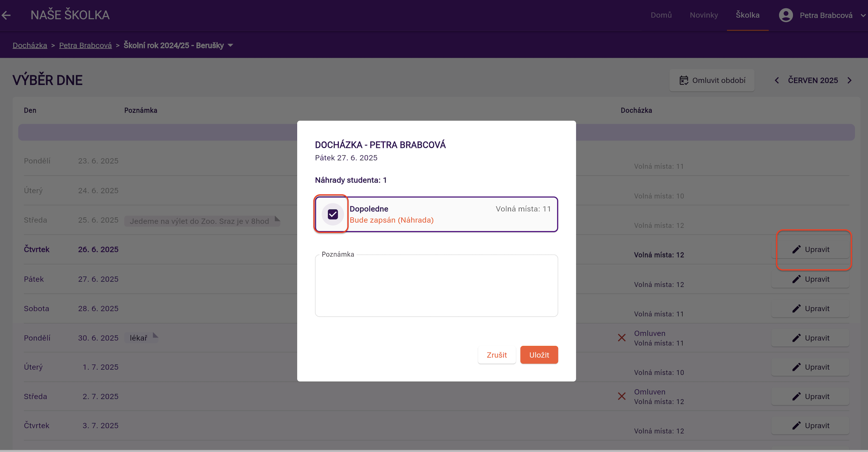The height and width of the screenshot is (452, 868).
Task: Go to next month arrow
Action: coord(850,80)
